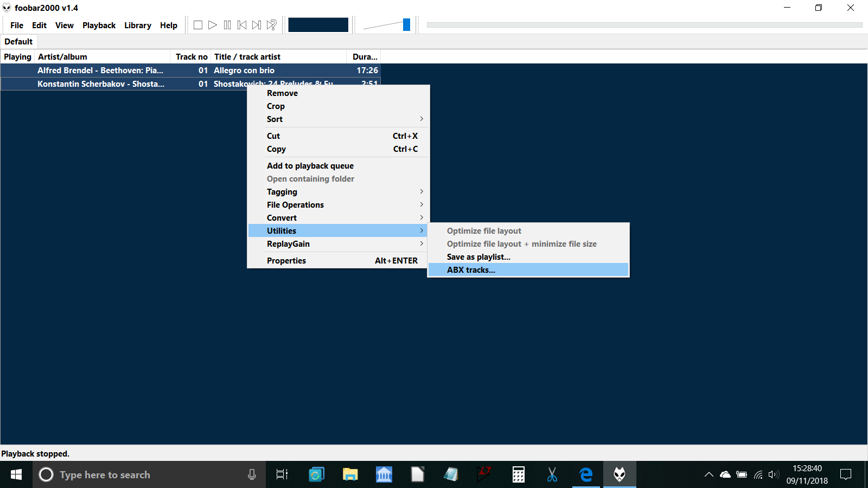
Task: Open Task View on taskbar
Action: point(282,474)
